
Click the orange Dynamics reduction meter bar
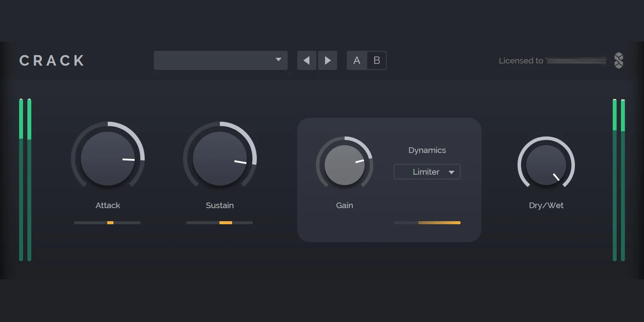point(427,222)
